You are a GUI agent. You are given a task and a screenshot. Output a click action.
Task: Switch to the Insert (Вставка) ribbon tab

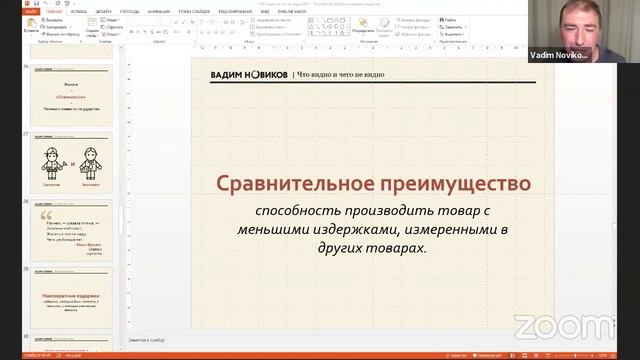tap(78, 12)
